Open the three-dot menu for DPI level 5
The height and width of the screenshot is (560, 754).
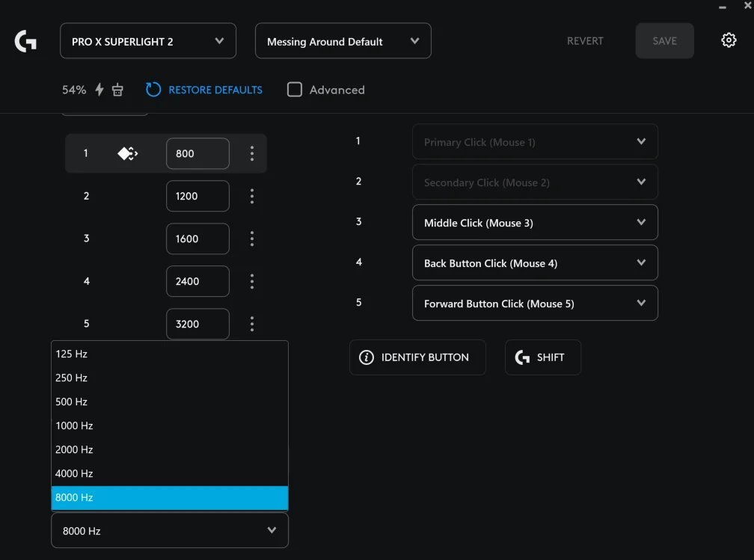252,324
